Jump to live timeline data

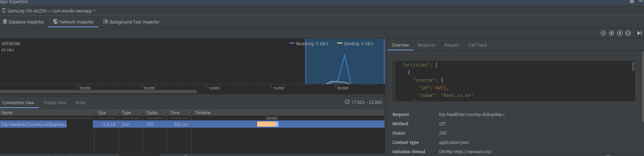640,33
